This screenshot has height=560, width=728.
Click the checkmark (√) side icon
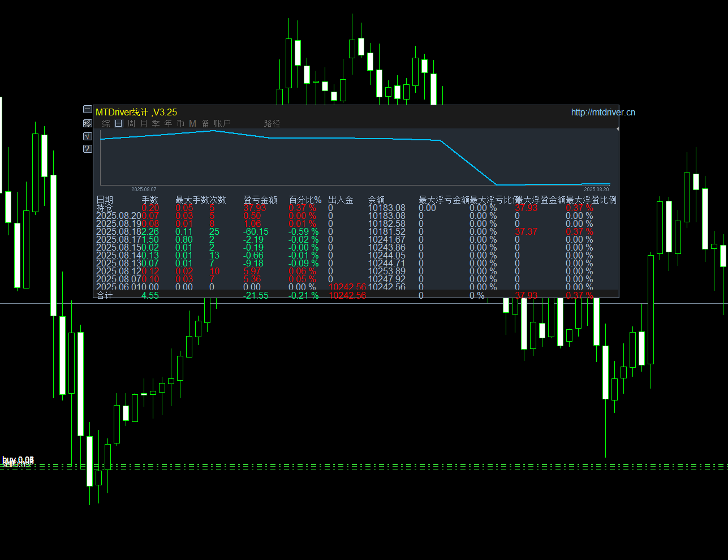(87, 136)
